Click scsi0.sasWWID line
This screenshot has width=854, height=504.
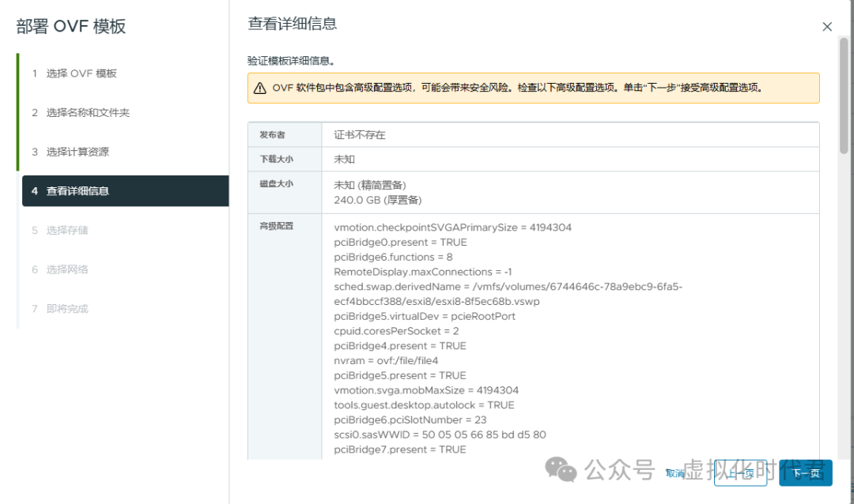440,434
